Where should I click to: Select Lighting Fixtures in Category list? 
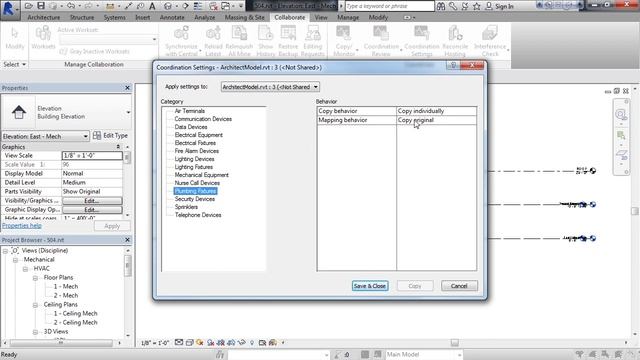(193, 167)
